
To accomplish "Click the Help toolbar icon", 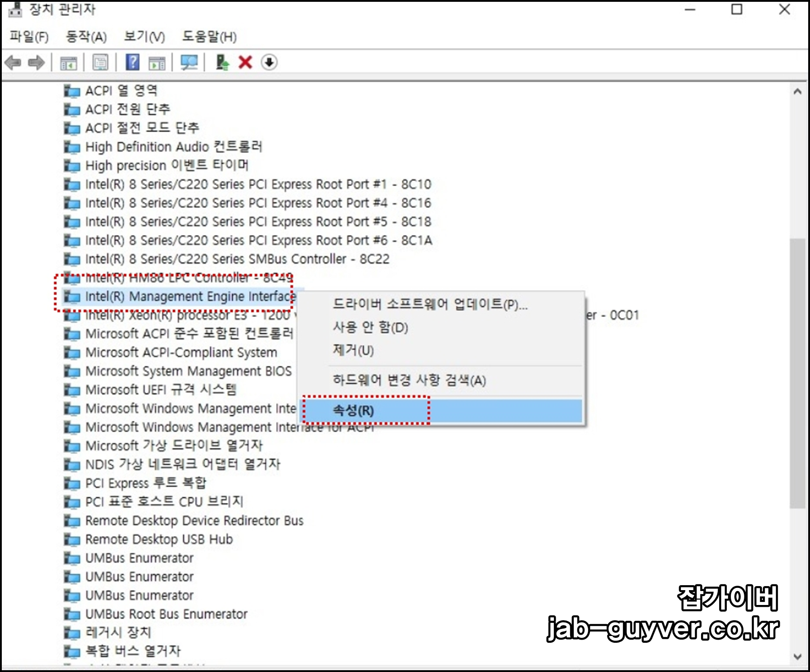I will tap(131, 63).
